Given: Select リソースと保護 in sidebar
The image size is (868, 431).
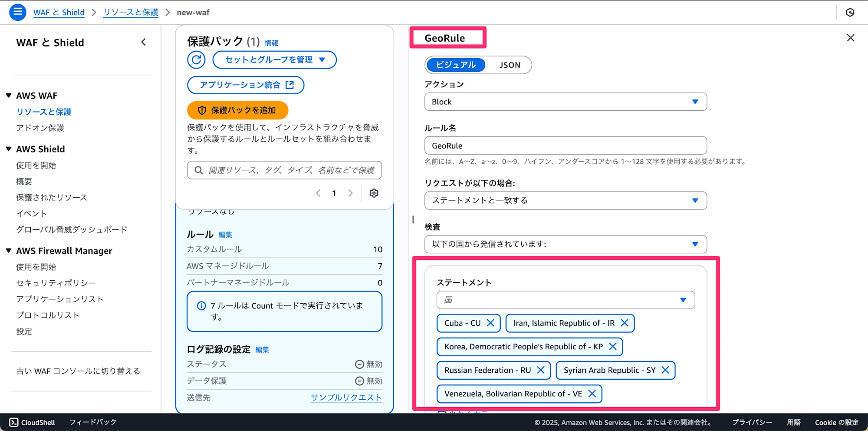Looking at the screenshot, I should tap(44, 112).
